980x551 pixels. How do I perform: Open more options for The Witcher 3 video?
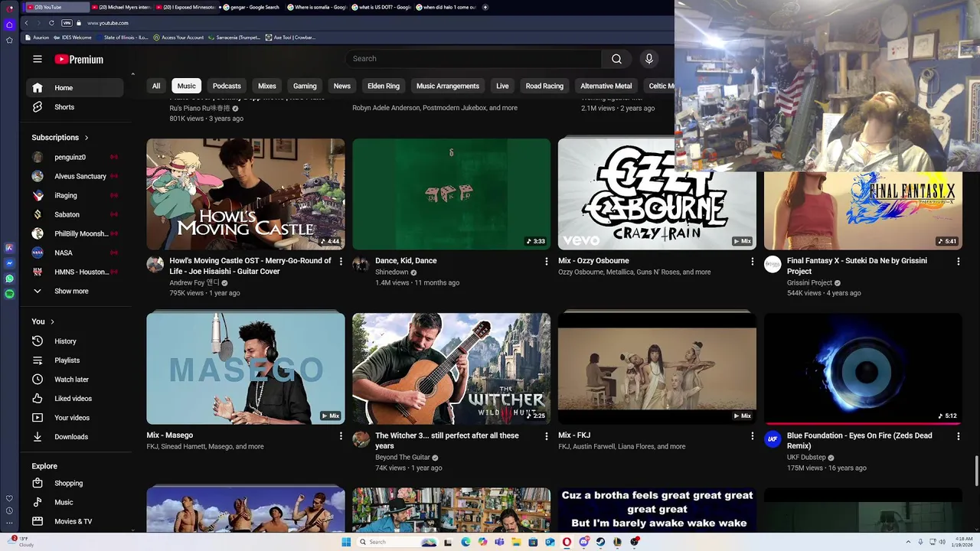(x=546, y=435)
